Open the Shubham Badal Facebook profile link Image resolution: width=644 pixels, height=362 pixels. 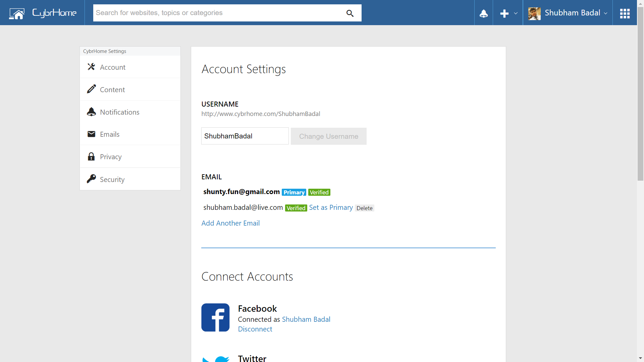click(x=306, y=319)
